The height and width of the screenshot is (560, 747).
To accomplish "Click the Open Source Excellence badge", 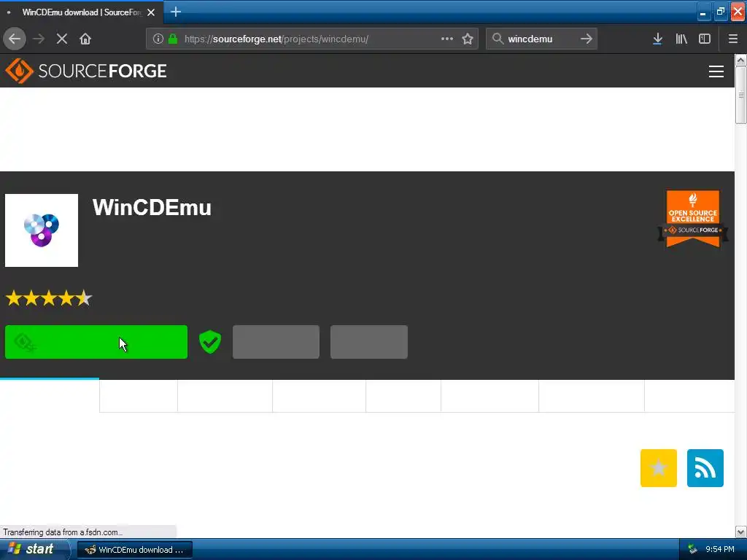I will [693, 219].
